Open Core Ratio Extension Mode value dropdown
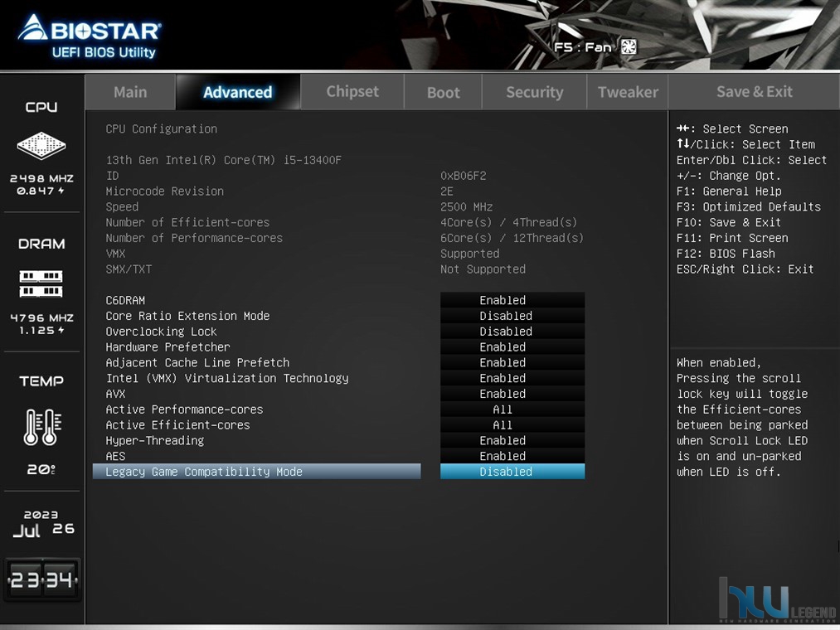Screen dimensions: 840x630 (512, 316)
